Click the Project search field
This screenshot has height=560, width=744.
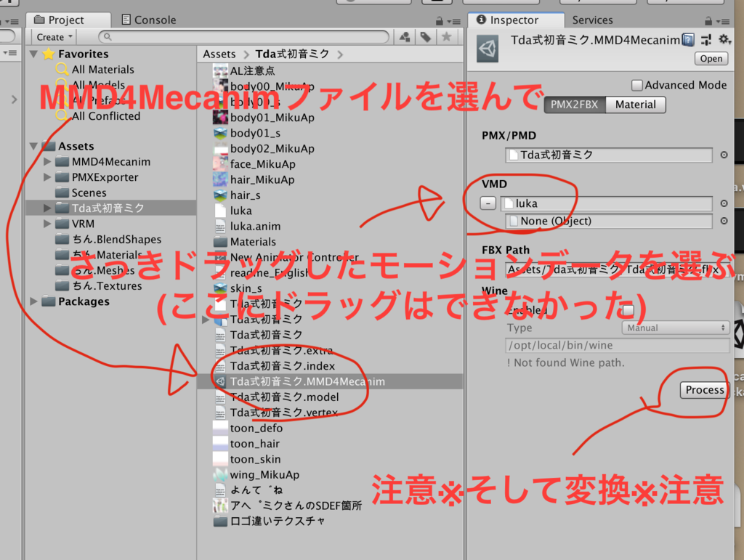(x=244, y=36)
